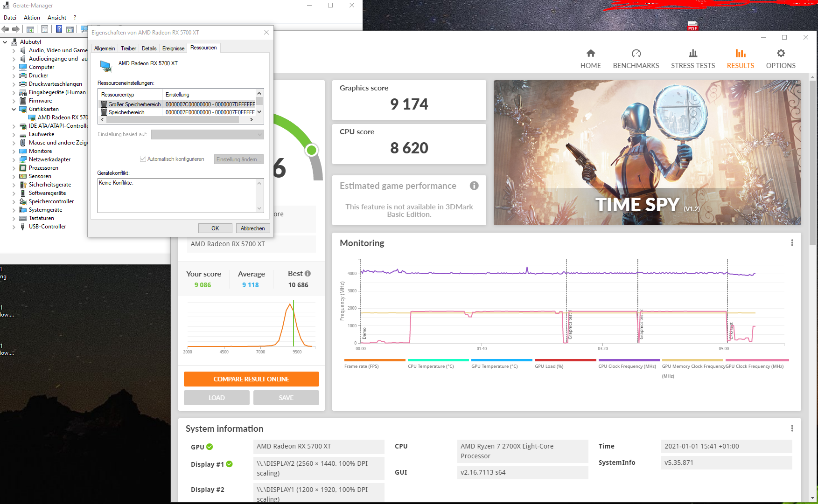
Task: Click the green check icon next to Display #1
Action: point(229,464)
